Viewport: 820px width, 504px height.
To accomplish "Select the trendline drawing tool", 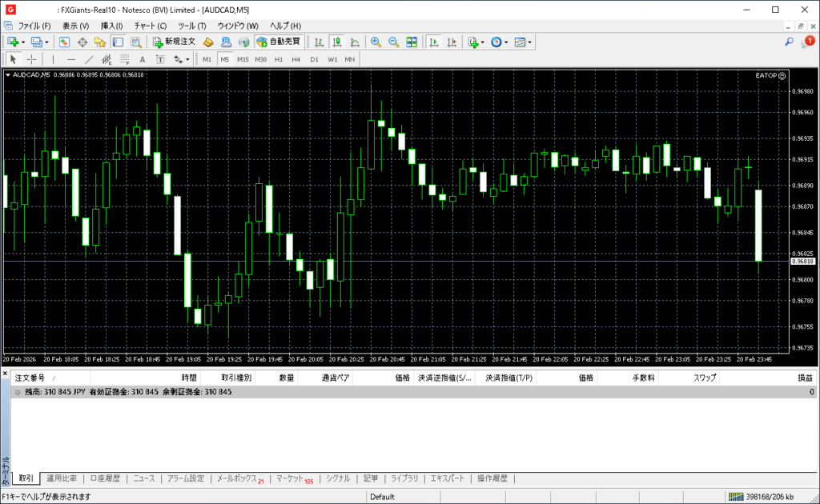I will pos(89,59).
